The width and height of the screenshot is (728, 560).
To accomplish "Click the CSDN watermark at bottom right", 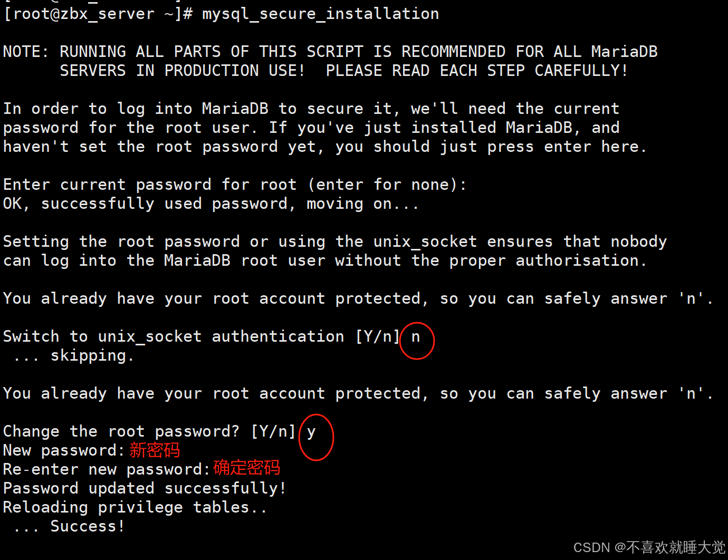I will 649,547.
